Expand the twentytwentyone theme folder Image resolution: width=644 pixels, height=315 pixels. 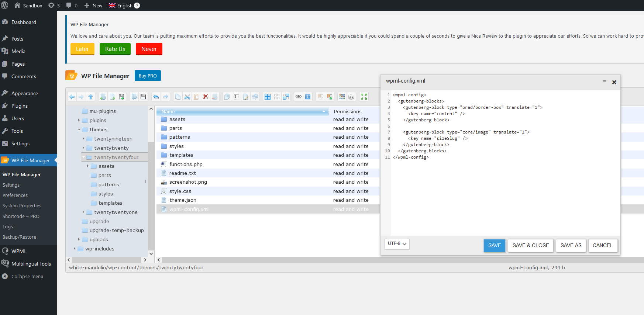coord(83,212)
